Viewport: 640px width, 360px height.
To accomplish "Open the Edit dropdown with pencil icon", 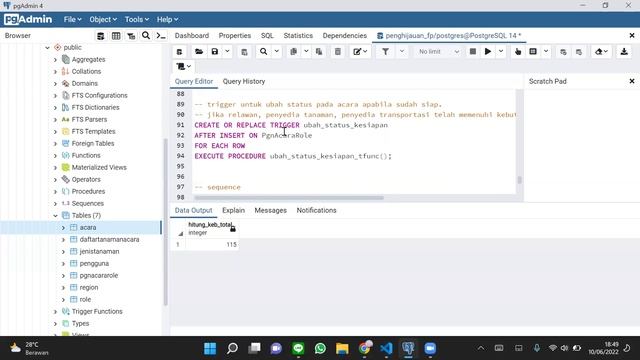I will tap(360, 52).
